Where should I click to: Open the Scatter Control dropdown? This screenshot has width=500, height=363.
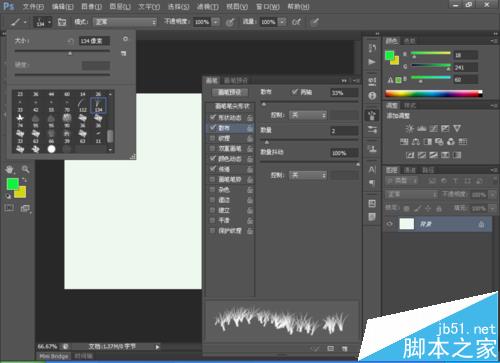pos(308,115)
